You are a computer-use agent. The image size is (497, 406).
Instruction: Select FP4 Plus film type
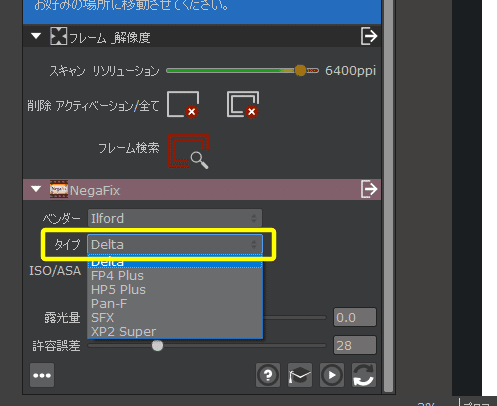[175, 276]
